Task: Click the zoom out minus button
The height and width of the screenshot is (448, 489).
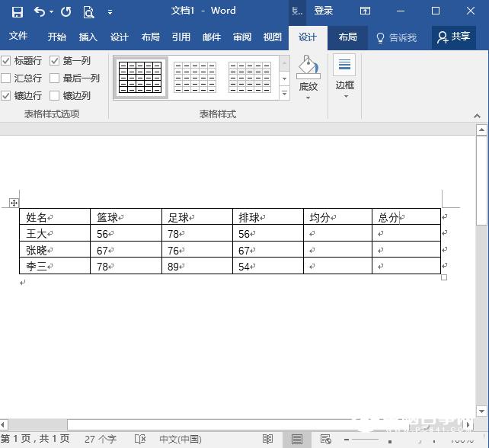Action: click(346, 440)
